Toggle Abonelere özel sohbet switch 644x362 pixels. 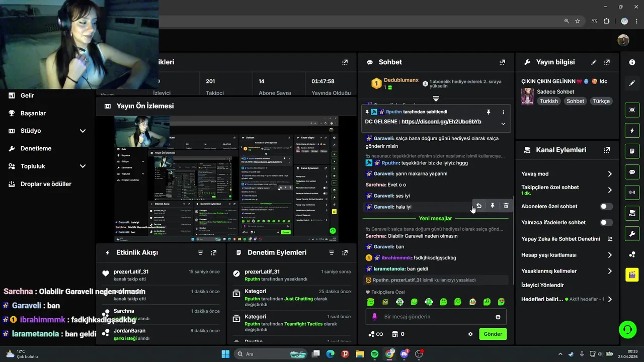pyautogui.click(x=606, y=207)
